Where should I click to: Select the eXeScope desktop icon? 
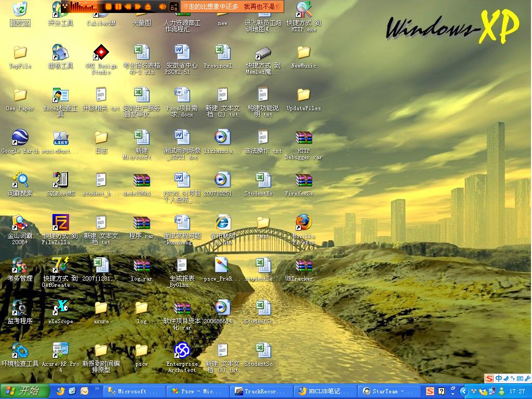[x=61, y=309]
